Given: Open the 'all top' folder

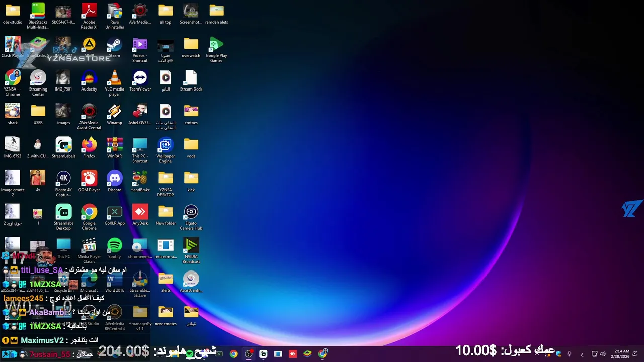Looking at the screenshot, I should pos(166,14).
